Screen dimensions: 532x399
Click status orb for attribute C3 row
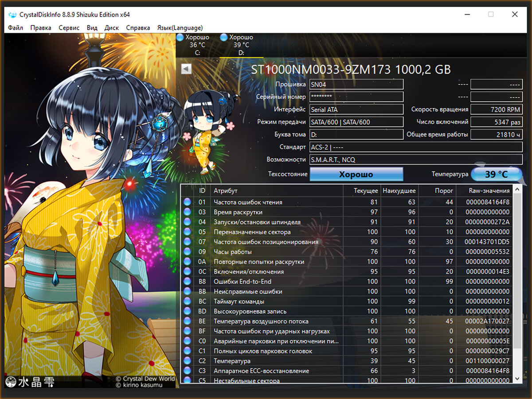click(187, 371)
